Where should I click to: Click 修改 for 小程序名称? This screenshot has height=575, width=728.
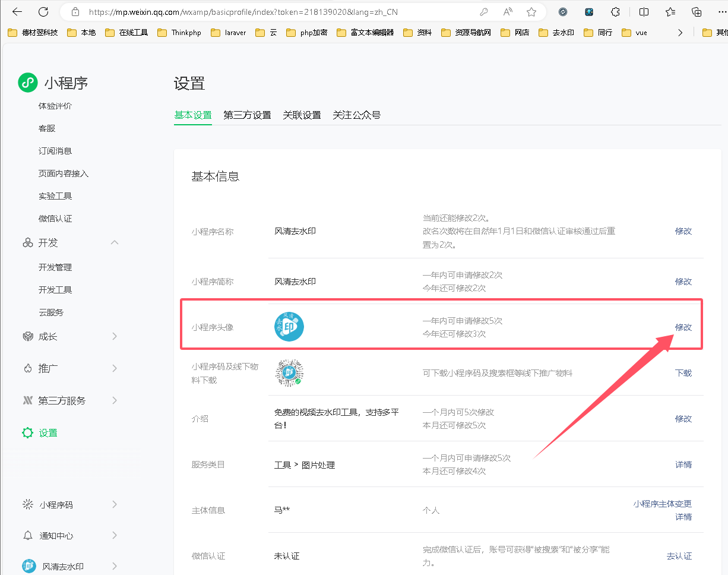point(683,231)
